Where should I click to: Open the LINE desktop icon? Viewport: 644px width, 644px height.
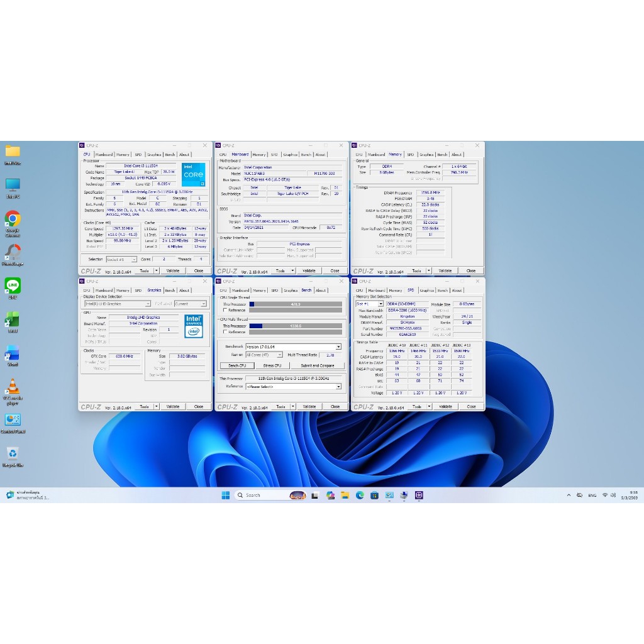click(12, 286)
